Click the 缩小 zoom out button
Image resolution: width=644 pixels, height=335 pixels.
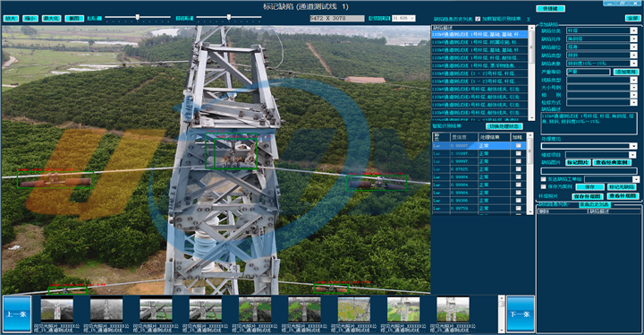pyautogui.click(x=30, y=19)
